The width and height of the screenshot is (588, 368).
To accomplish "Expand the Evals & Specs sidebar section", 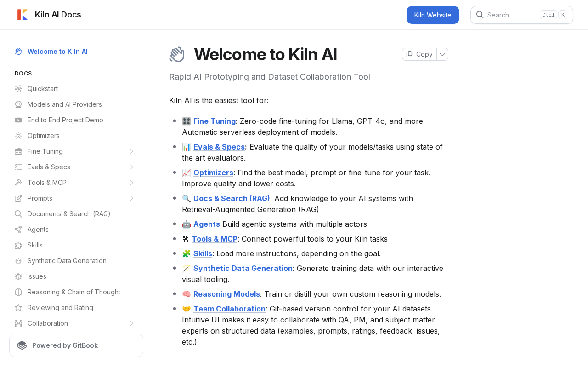I will [132, 167].
